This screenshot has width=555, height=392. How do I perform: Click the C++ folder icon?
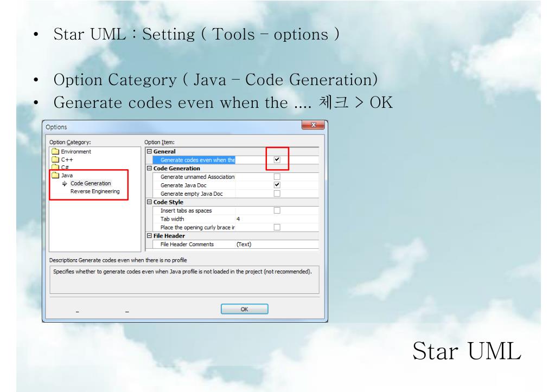point(55,159)
